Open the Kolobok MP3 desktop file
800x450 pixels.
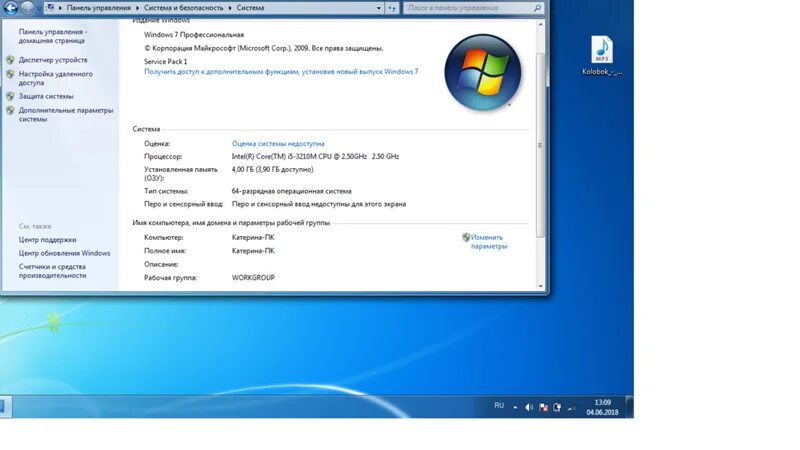click(x=602, y=55)
